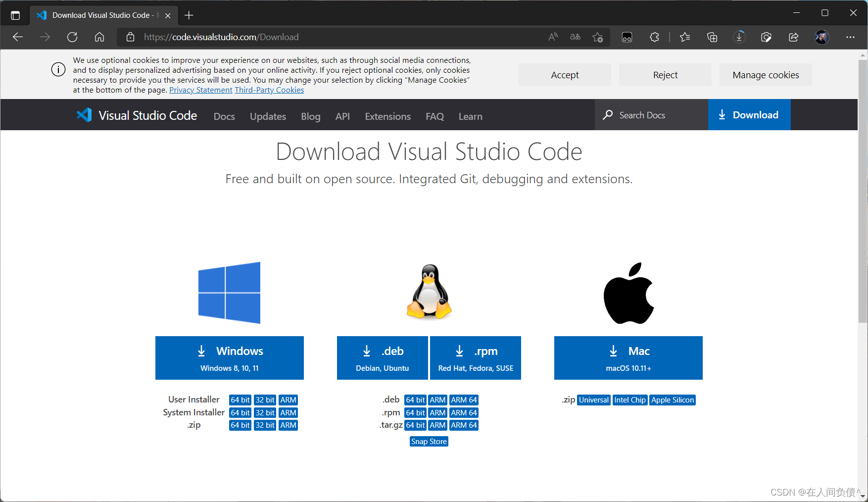Download the Windows installer big button
Viewport: 868px width, 502px height.
(x=230, y=358)
